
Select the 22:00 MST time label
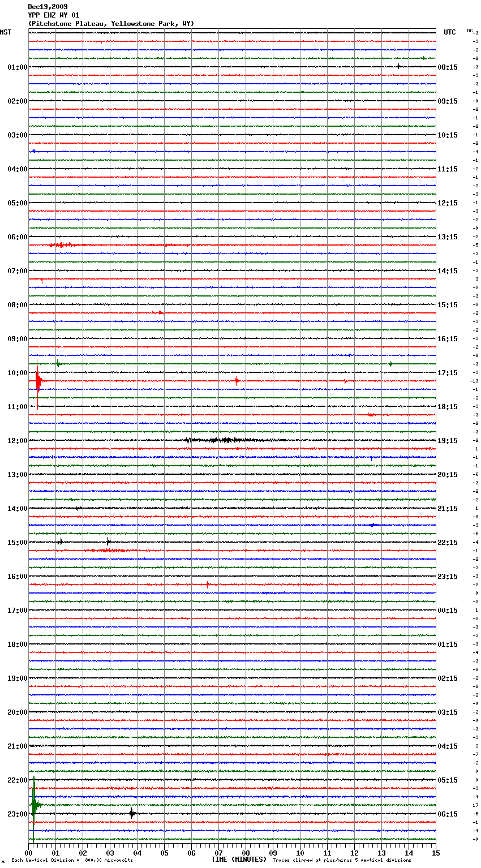coord(18,780)
